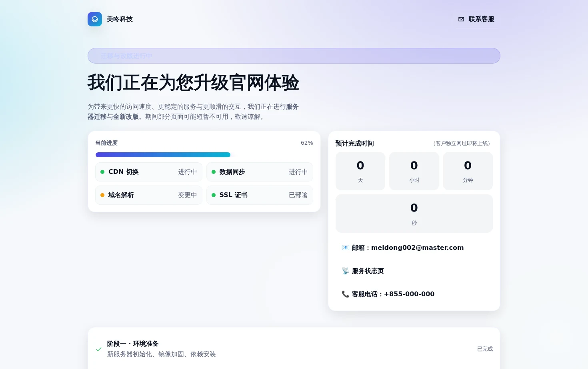Click the orange dot beside 域名解析
588x369 pixels.
102,195
